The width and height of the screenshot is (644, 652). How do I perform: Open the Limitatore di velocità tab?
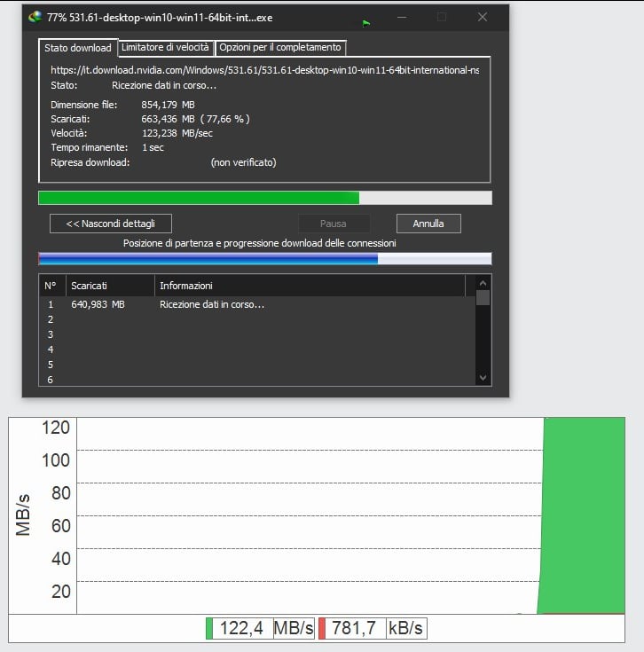coord(165,47)
